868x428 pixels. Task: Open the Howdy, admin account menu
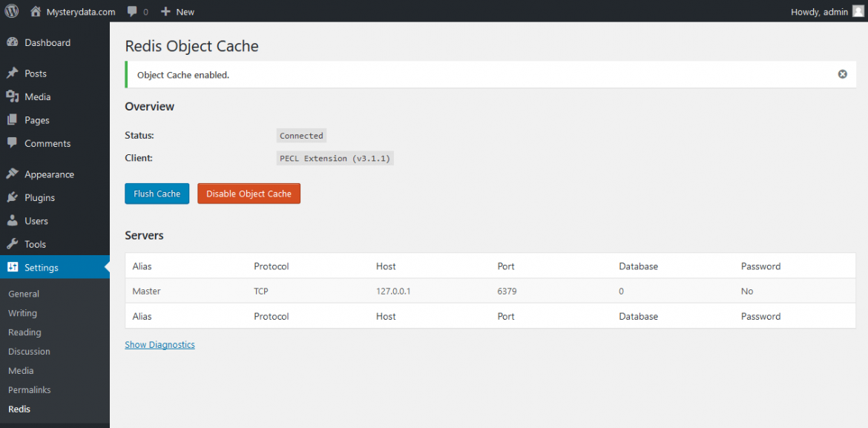[819, 12]
